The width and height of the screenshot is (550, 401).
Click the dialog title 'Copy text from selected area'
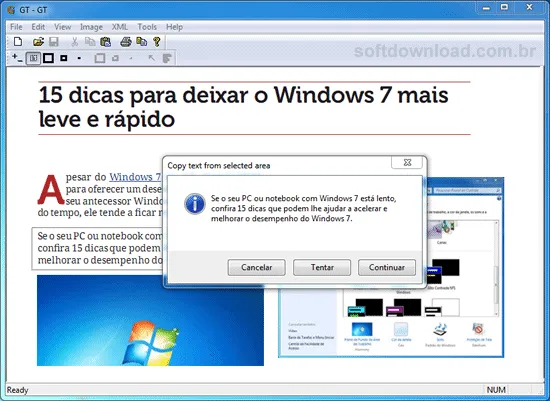coord(219,166)
